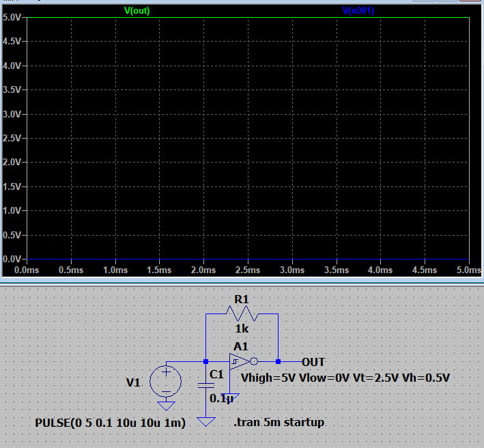This screenshot has height=448, width=484.
Task: Click the ground symbol below V1
Action: 165,406
